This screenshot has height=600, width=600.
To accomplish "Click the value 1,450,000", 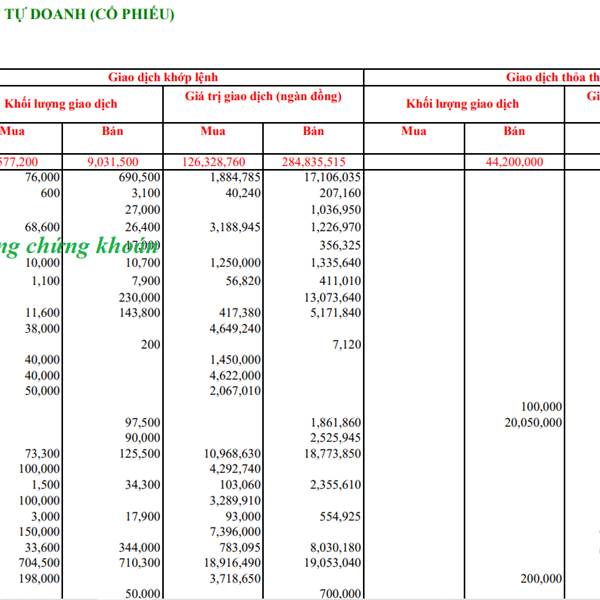I will [235, 360].
